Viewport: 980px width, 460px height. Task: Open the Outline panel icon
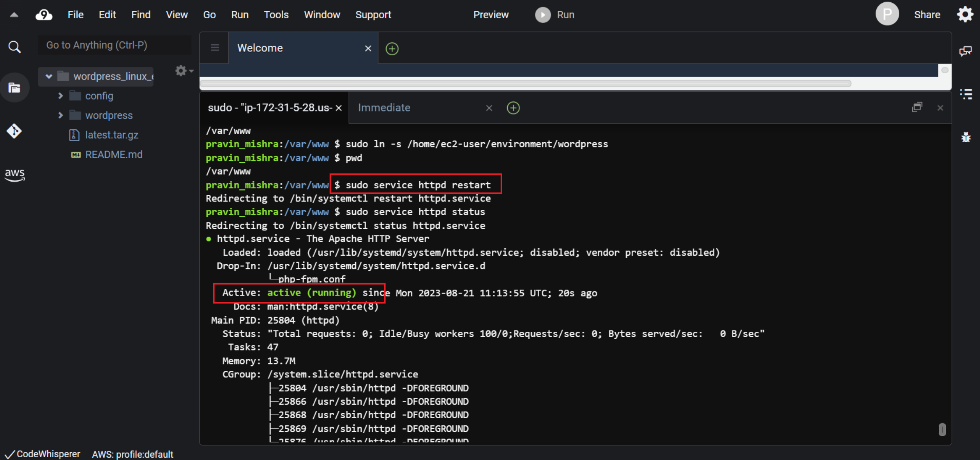[966, 94]
